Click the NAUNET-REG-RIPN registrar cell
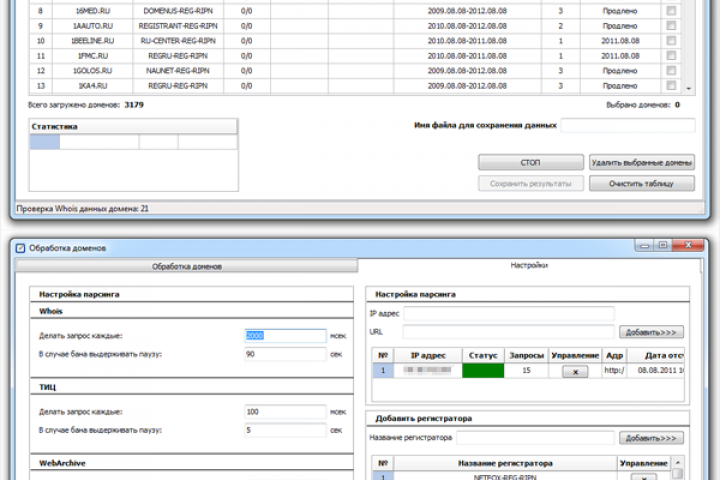The height and width of the screenshot is (480, 720). click(178, 70)
